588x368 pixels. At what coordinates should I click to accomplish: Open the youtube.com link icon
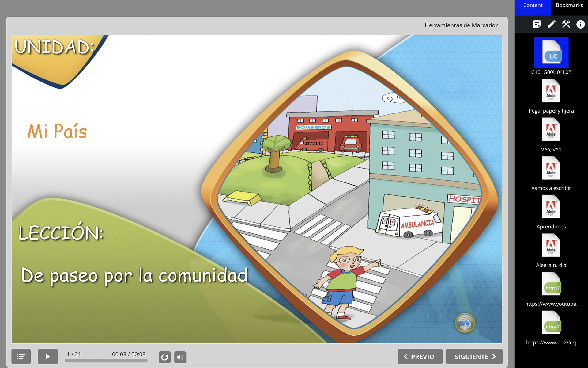[x=551, y=284]
